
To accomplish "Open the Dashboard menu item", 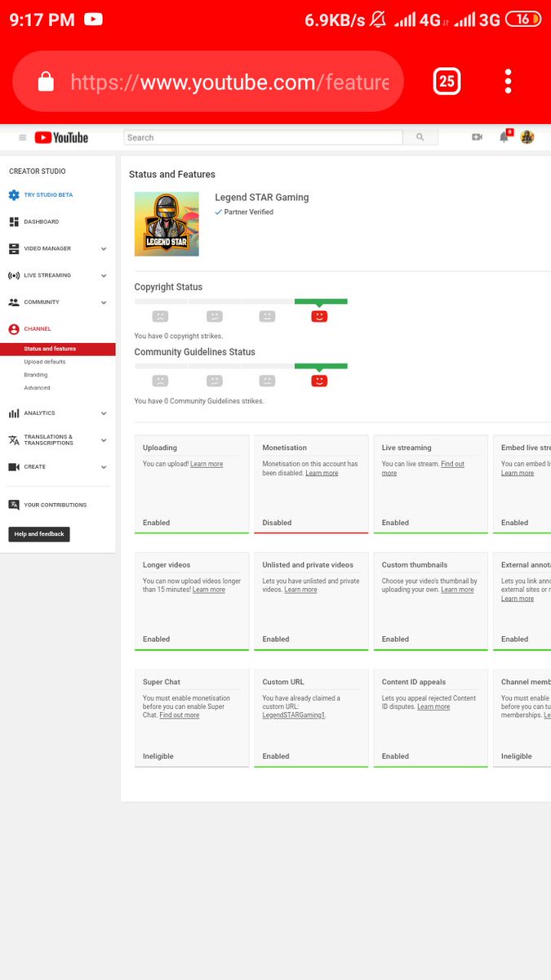I will [41, 222].
